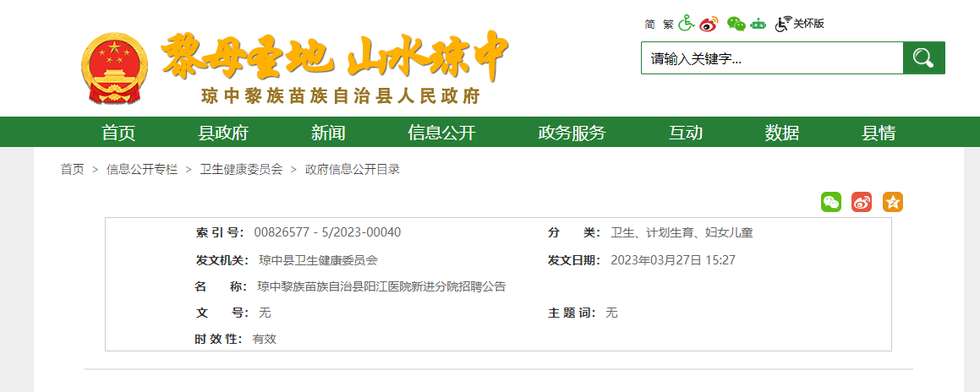Screen dimensions: 980x392
Task: Open the 政务服务 navigation menu item
Action: click(572, 133)
